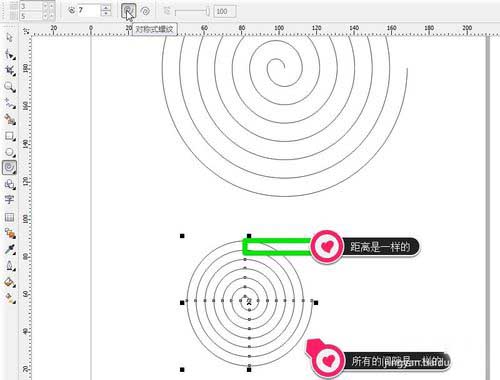Click right-middle selection handle of small spiral
The height and width of the screenshot is (380, 500).
316,303
